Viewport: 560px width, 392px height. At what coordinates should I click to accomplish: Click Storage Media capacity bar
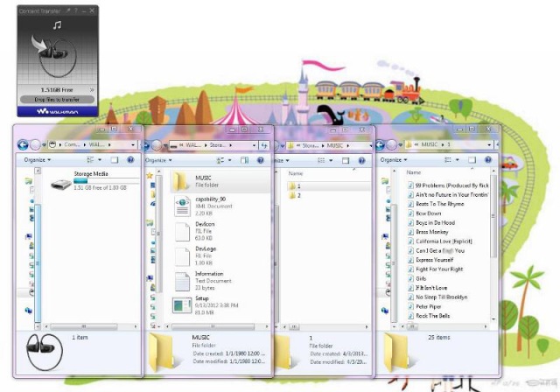pyautogui.click(x=106, y=180)
